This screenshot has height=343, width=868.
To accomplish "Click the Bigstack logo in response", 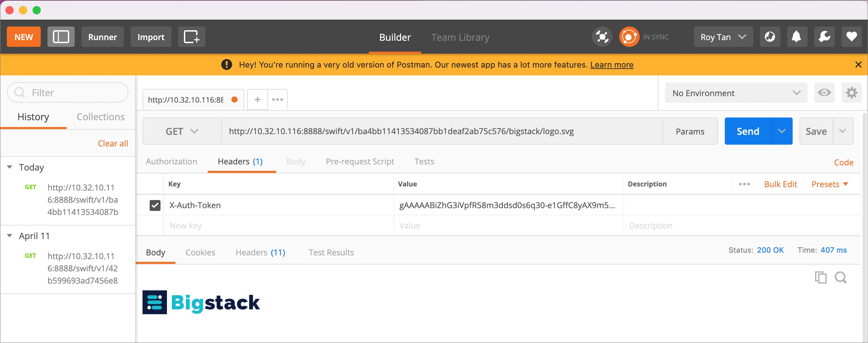I will [201, 303].
